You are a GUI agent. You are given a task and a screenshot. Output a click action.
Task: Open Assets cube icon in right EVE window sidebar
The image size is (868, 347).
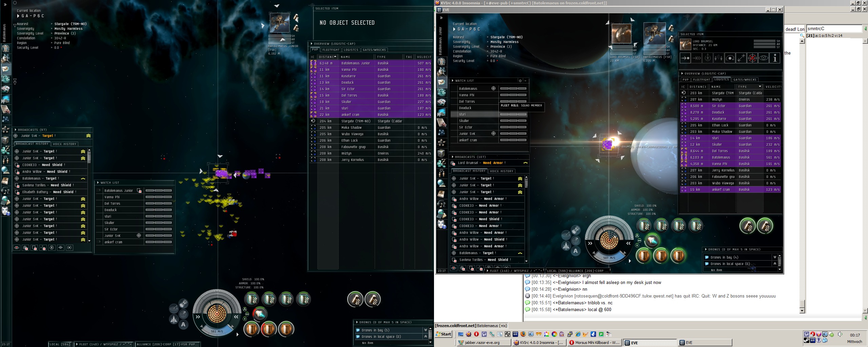441,153
